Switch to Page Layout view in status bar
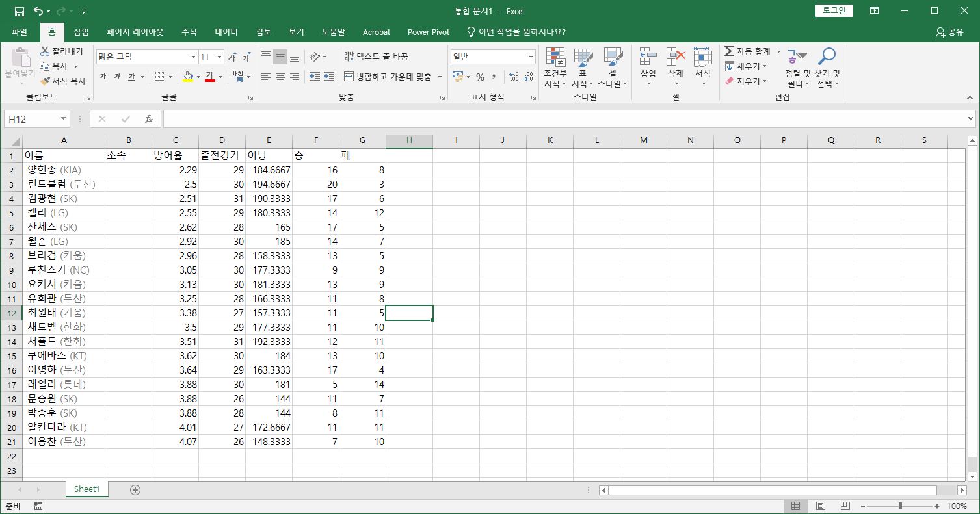The image size is (980, 514). click(x=821, y=506)
